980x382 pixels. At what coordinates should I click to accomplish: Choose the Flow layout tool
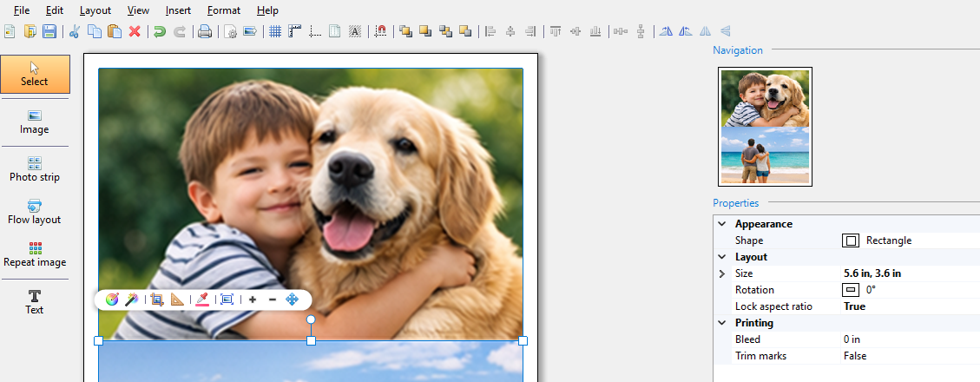pyautogui.click(x=35, y=213)
